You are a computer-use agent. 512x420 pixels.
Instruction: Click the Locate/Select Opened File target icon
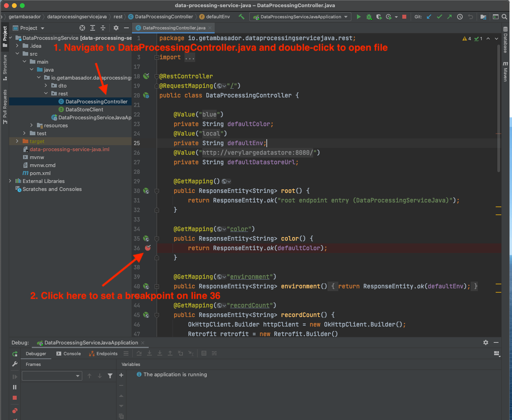click(82, 28)
